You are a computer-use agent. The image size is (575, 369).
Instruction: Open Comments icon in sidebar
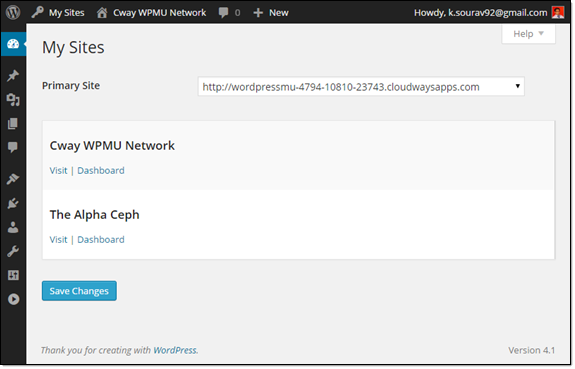[13, 147]
